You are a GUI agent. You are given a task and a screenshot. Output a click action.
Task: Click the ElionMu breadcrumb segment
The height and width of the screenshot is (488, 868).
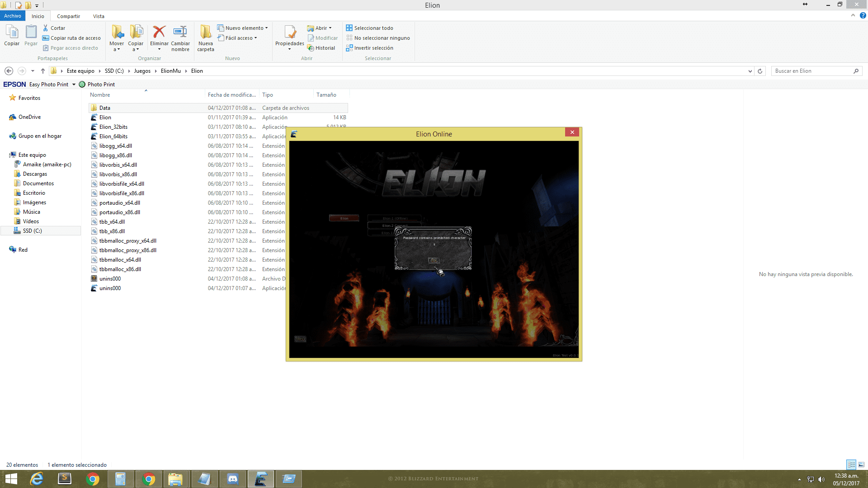[170, 71]
